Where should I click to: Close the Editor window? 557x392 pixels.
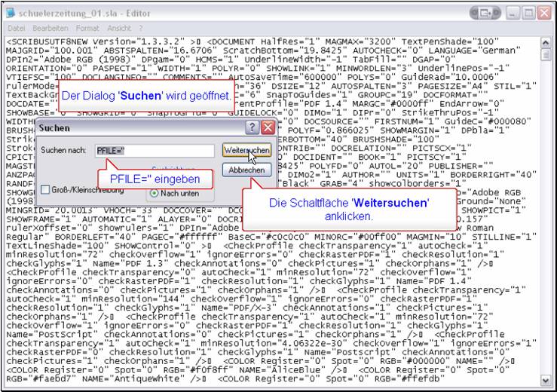coord(546,13)
